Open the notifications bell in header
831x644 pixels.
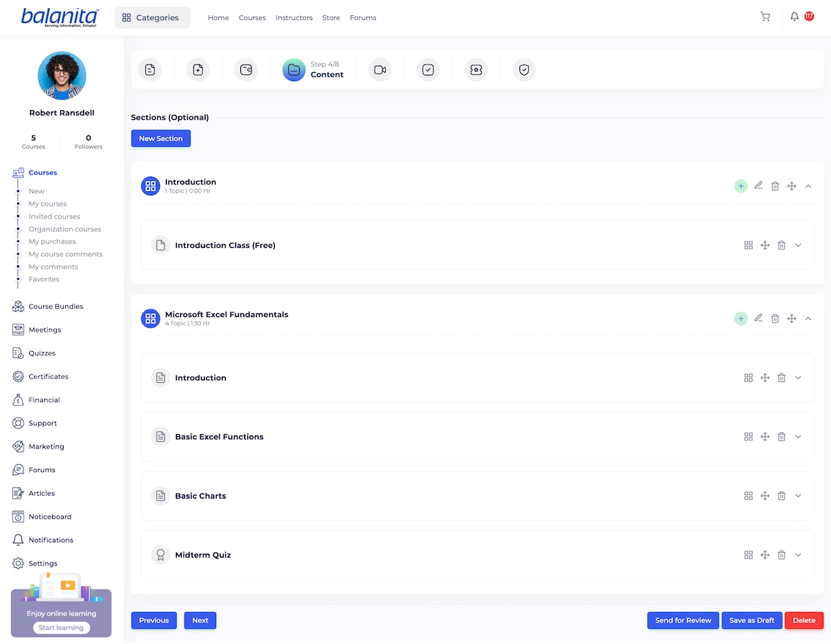[794, 17]
